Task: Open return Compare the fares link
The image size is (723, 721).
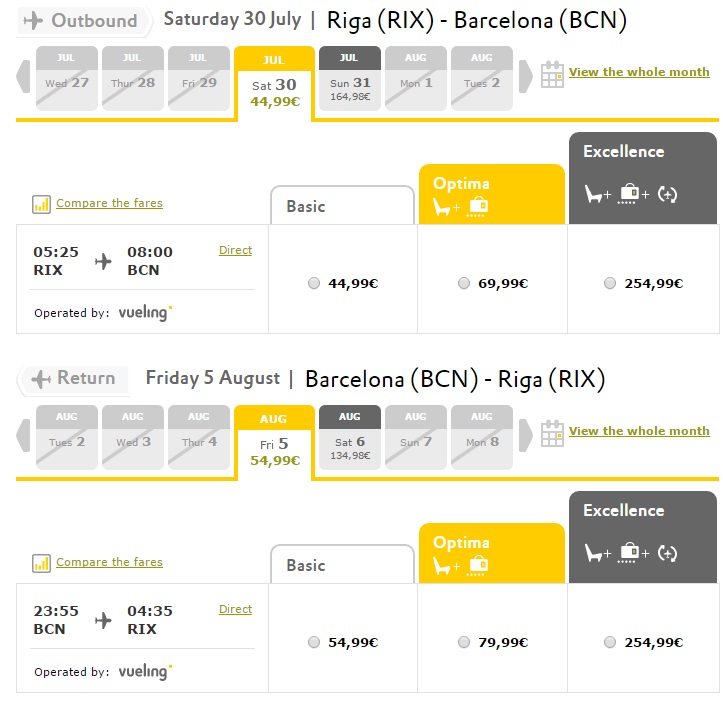Action: [109, 562]
